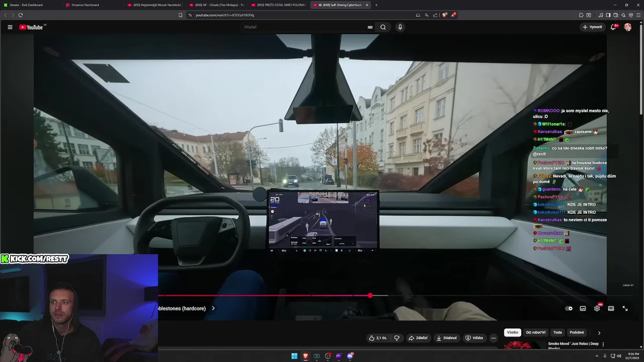The image size is (644, 362).
Task: Toggle subtitles captions in the player
Action: pyautogui.click(x=583, y=308)
